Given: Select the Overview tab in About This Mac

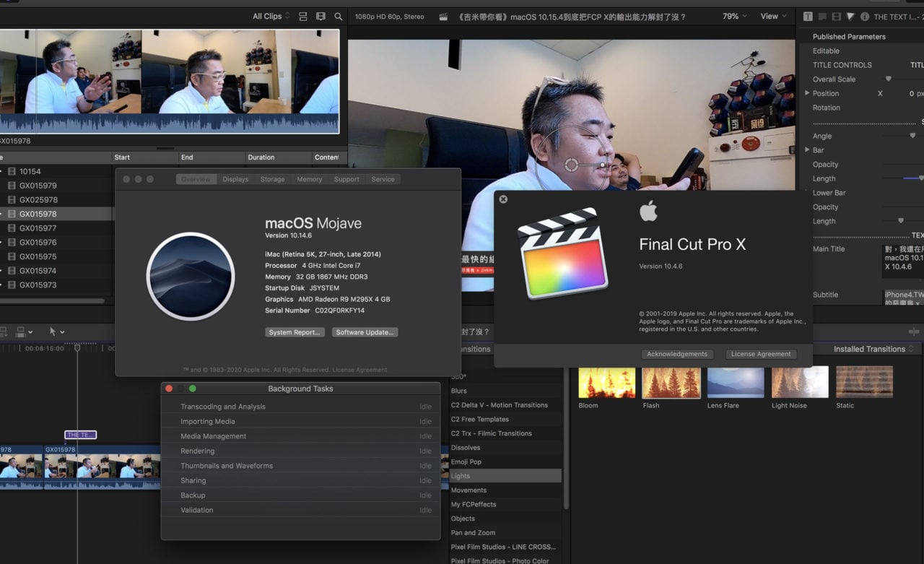Looking at the screenshot, I should (196, 179).
